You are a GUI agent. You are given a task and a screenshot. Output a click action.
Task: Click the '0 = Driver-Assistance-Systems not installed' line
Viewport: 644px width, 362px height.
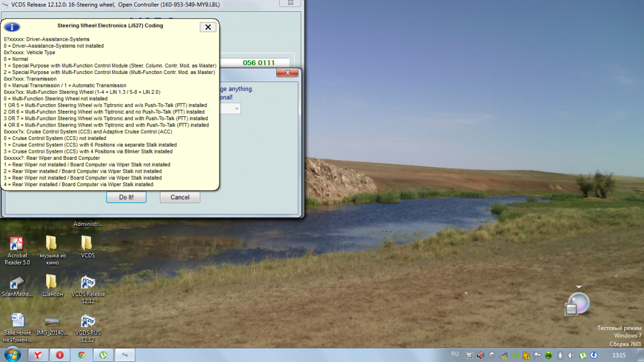pos(54,46)
